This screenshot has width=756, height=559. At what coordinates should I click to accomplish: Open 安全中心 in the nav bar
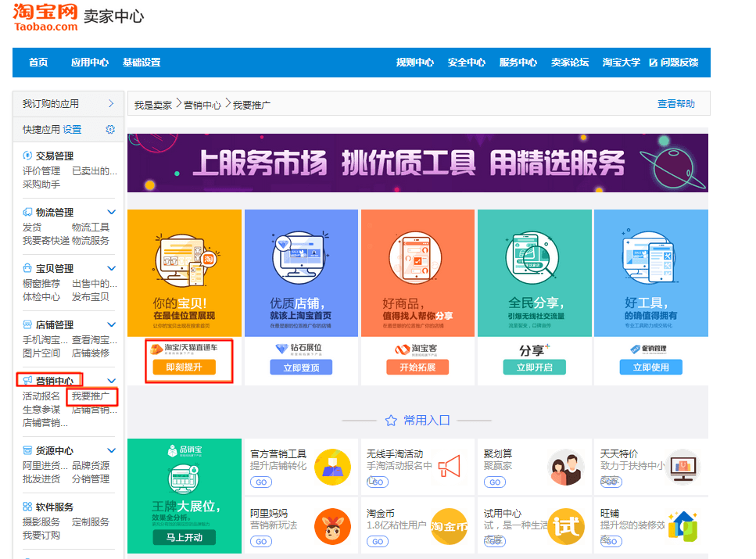click(467, 63)
